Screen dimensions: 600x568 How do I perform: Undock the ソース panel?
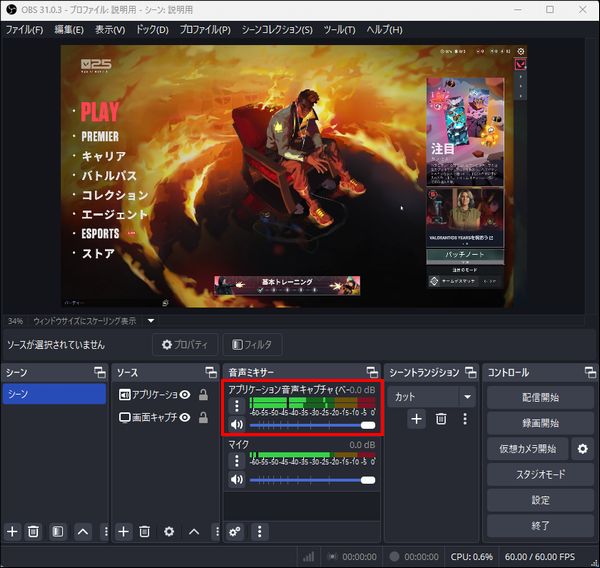[x=211, y=372]
